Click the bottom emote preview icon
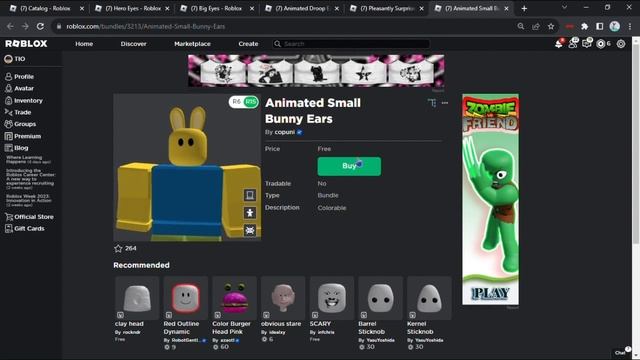Image resolution: width=640 pixels, height=360 pixels. pos(250,230)
